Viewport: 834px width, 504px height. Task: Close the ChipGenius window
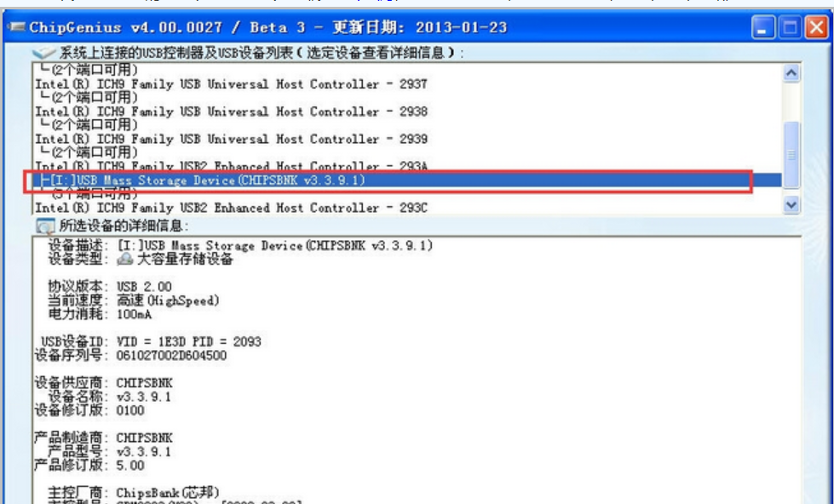click(816, 28)
